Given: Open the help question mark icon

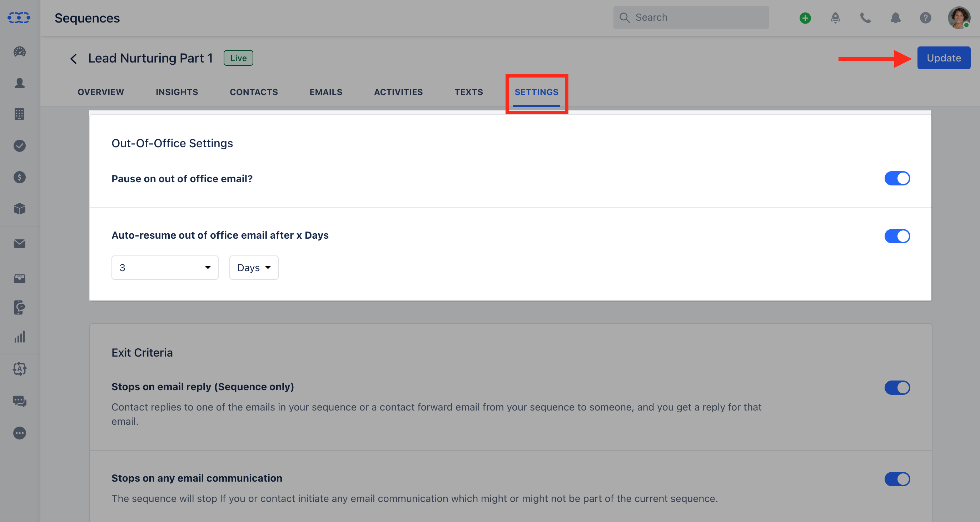Looking at the screenshot, I should pos(926,18).
